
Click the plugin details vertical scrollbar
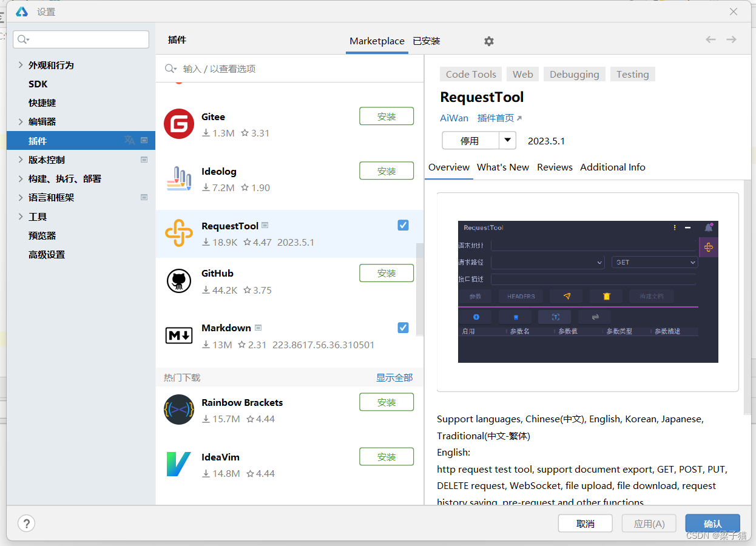[748, 297]
